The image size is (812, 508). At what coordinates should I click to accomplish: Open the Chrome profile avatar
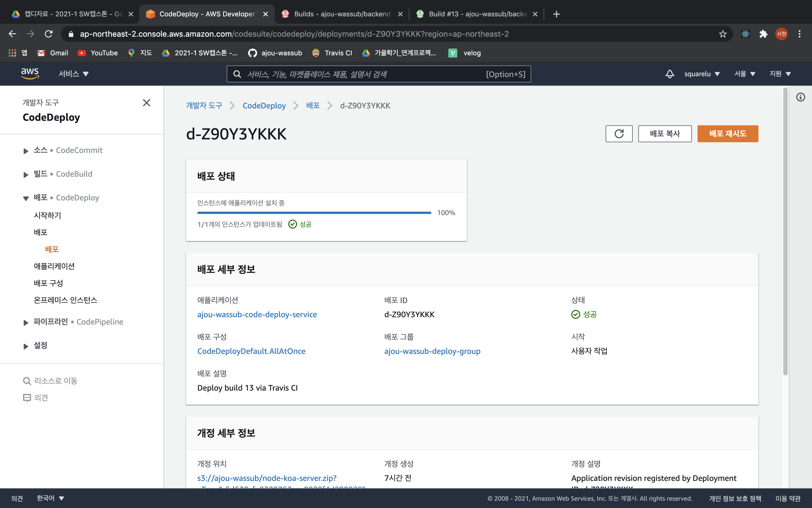coord(782,34)
